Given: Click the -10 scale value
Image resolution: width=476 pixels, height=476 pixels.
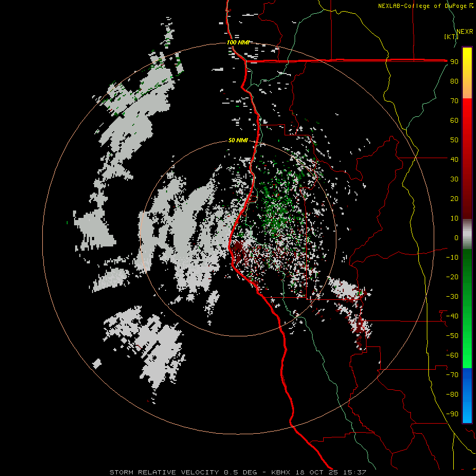Looking at the screenshot, I should [452, 258].
